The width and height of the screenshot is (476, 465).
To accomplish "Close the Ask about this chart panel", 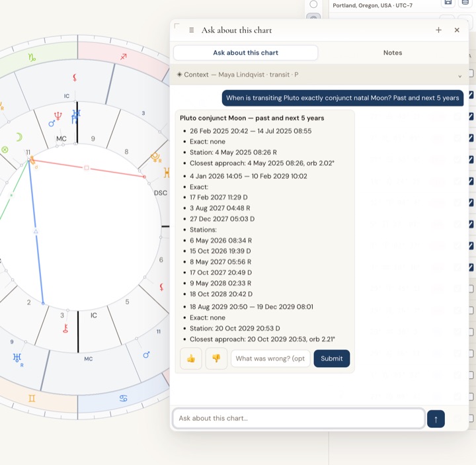I will (457, 30).
